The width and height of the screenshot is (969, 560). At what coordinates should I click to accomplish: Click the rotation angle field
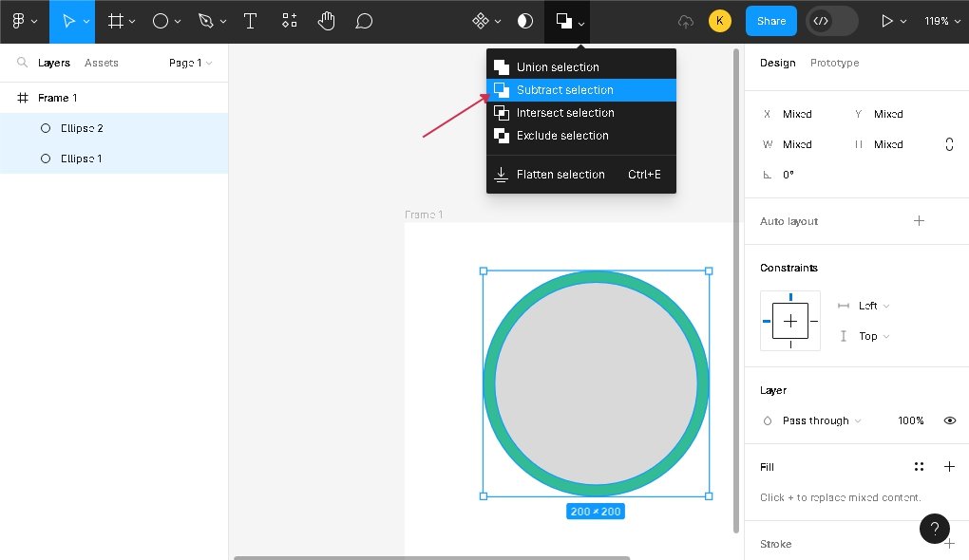click(x=797, y=174)
